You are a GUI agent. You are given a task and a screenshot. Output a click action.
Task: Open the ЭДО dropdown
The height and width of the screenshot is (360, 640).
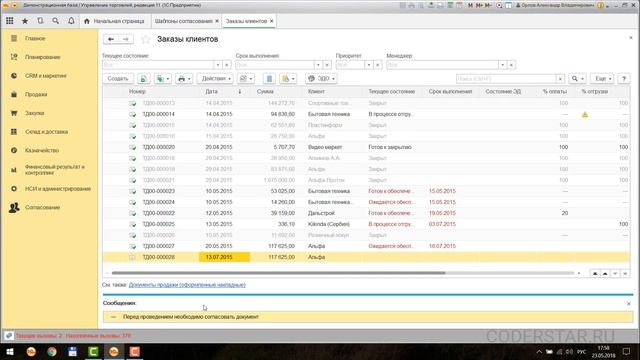tap(321, 78)
